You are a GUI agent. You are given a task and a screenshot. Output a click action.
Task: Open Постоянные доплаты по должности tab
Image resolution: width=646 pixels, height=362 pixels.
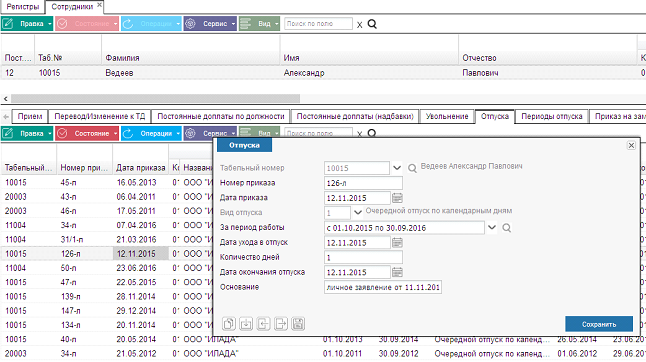[x=221, y=117]
